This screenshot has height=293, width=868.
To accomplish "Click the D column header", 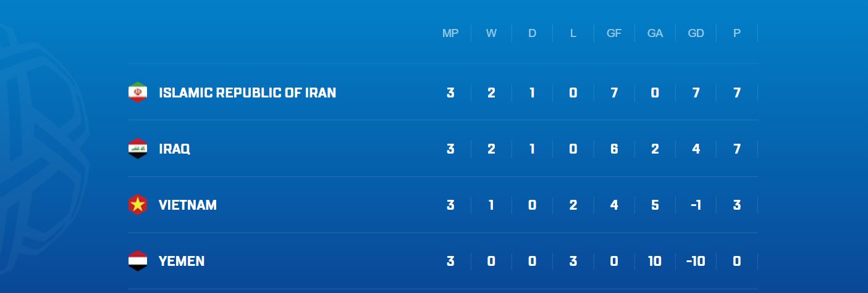I will 532,33.
